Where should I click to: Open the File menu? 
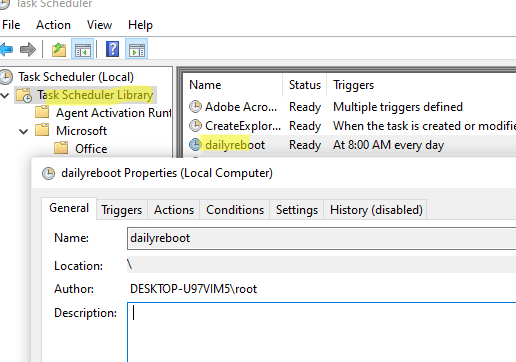pos(11,25)
